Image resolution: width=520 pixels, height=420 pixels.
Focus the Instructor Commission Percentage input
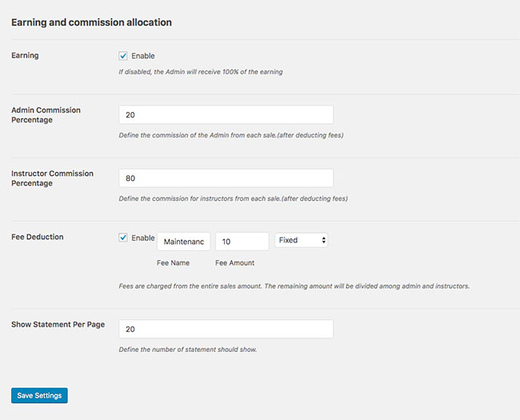tap(226, 178)
